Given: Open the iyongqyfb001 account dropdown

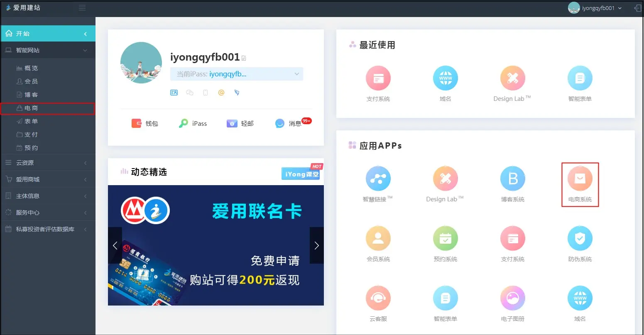Looking at the screenshot, I should click(x=596, y=8).
